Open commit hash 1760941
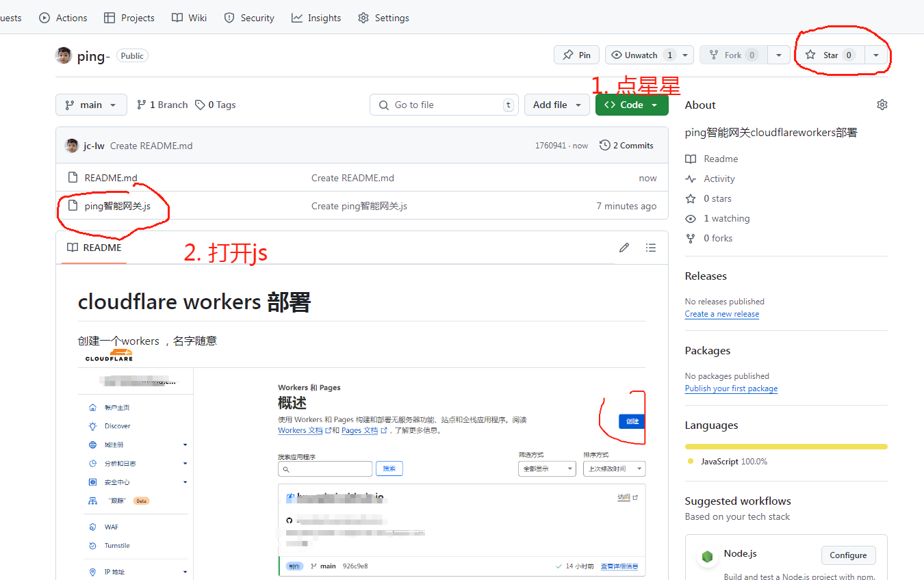Viewport: 924px width, 580px height. coord(551,146)
